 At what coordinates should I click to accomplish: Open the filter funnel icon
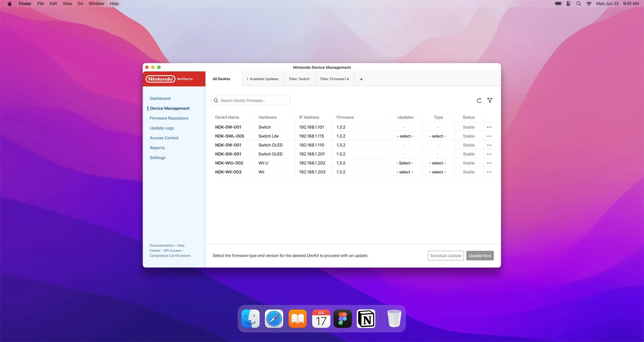490,101
